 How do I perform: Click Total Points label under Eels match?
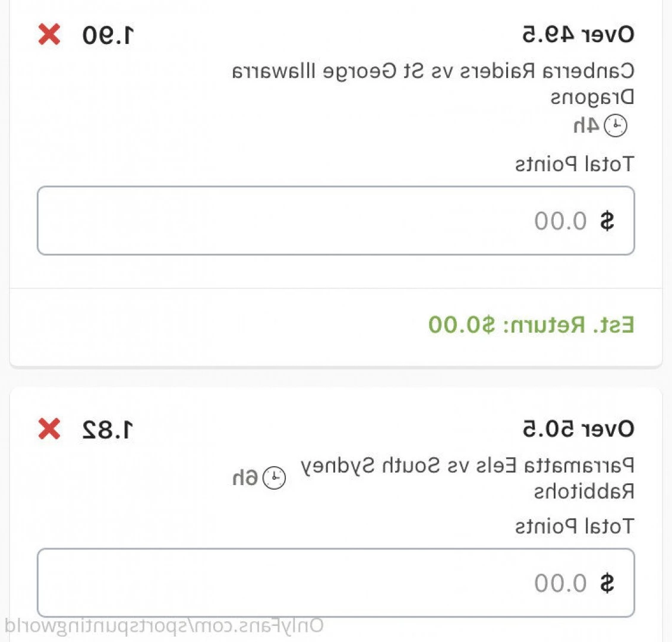575,526
